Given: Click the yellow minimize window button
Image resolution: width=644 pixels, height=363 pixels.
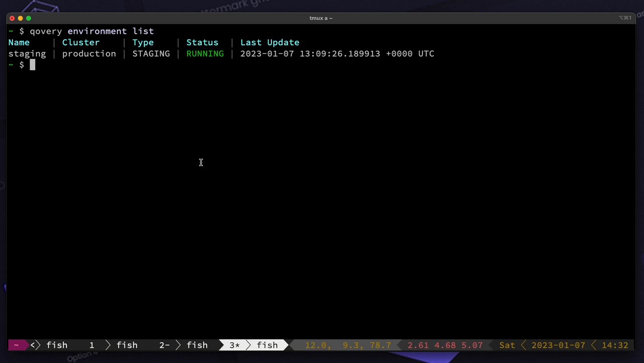Looking at the screenshot, I should pyautogui.click(x=20, y=18).
